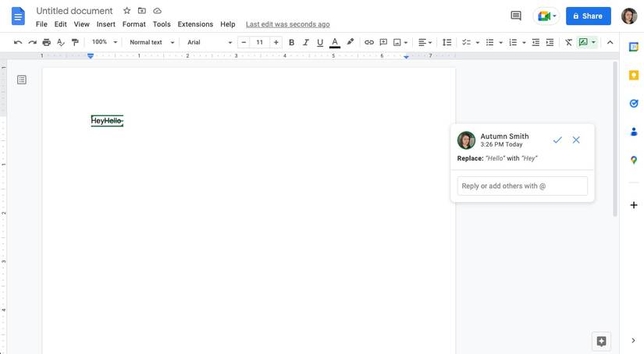The image size is (644, 354).
Task: Add a comment from the toolbar
Action: pyautogui.click(x=383, y=42)
